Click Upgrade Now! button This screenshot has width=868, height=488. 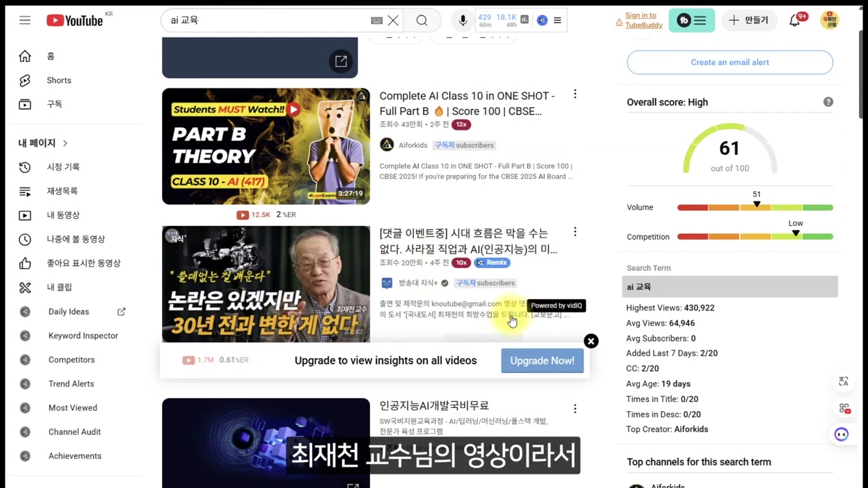tap(542, 361)
